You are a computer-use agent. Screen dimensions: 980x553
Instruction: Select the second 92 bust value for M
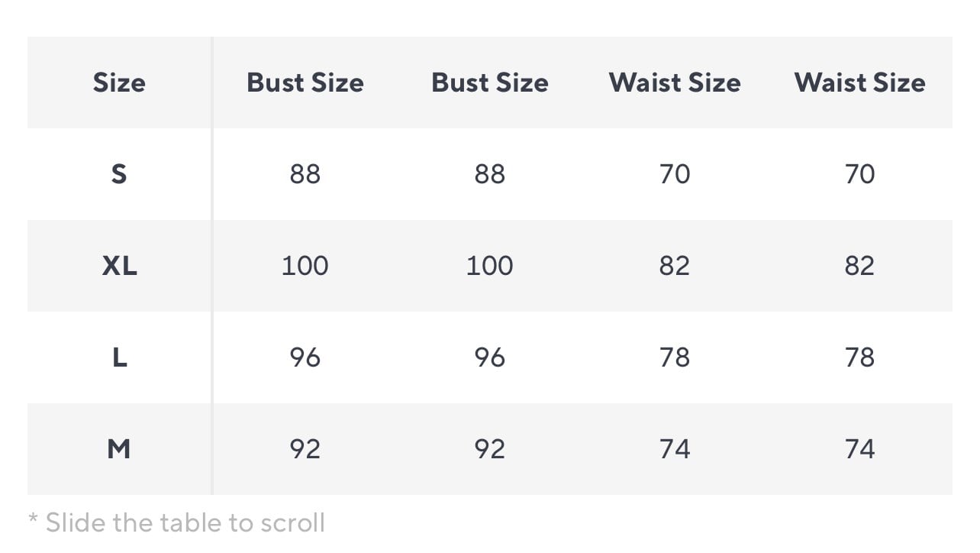489,449
